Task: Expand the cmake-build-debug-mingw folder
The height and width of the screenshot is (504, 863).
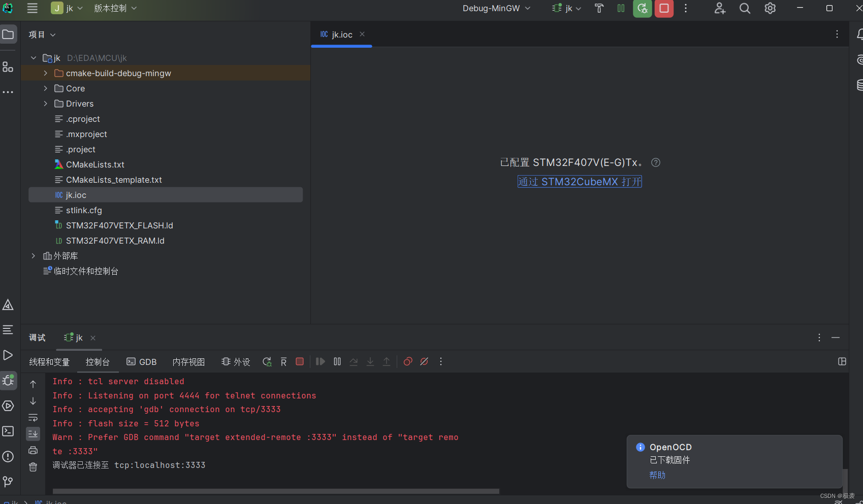Action: pos(46,73)
